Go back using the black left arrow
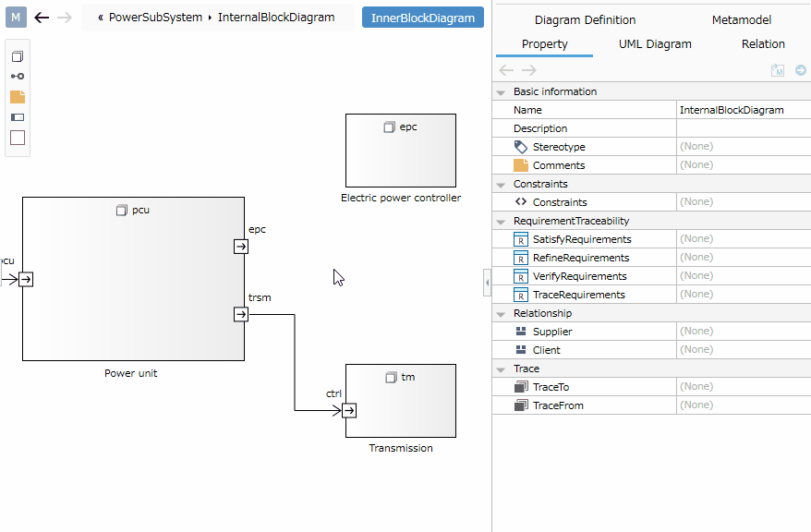 pyautogui.click(x=42, y=18)
